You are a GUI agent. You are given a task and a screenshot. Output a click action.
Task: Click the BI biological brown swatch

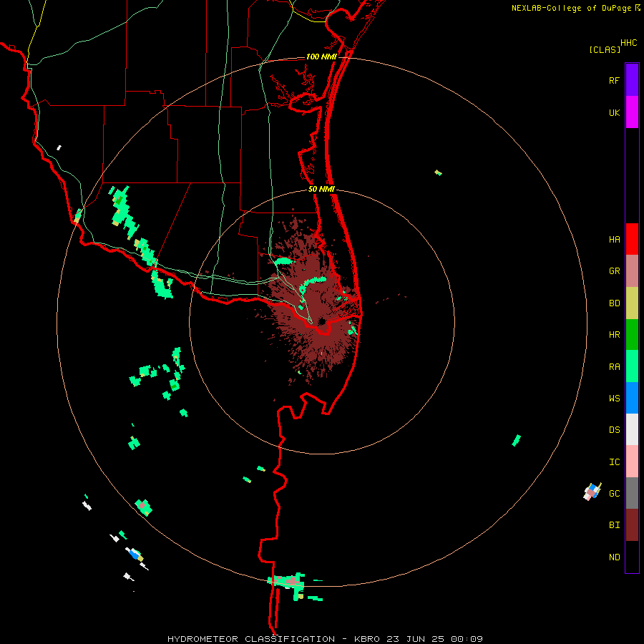pos(632,525)
